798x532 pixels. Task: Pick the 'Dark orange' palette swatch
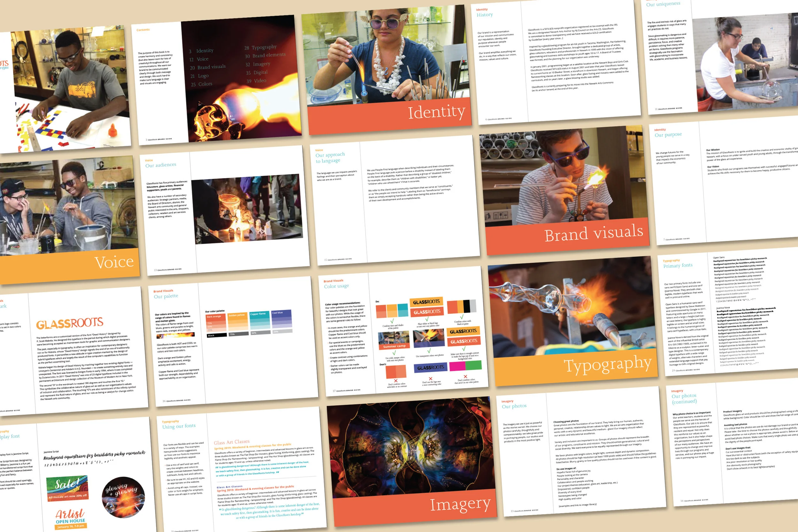216,323
